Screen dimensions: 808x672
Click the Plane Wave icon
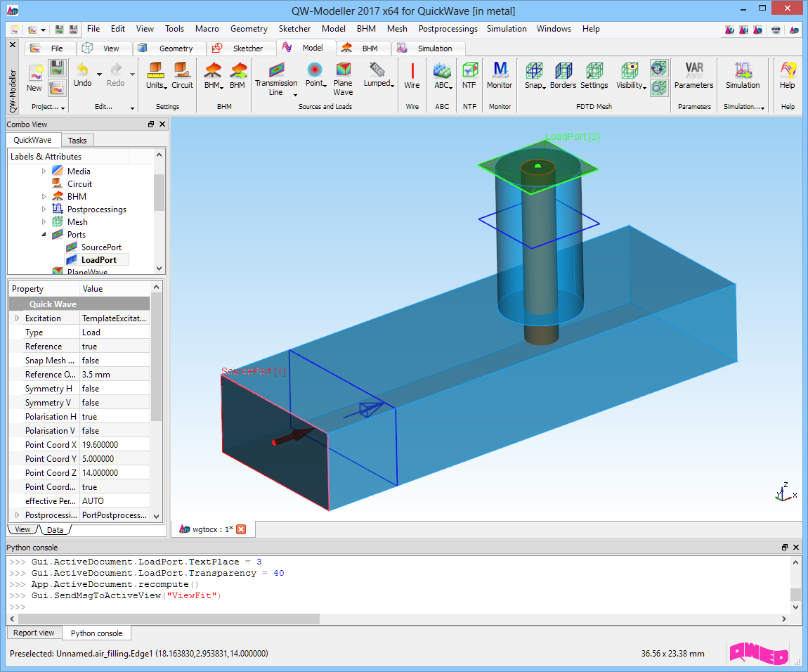click(x=343, y=69)
